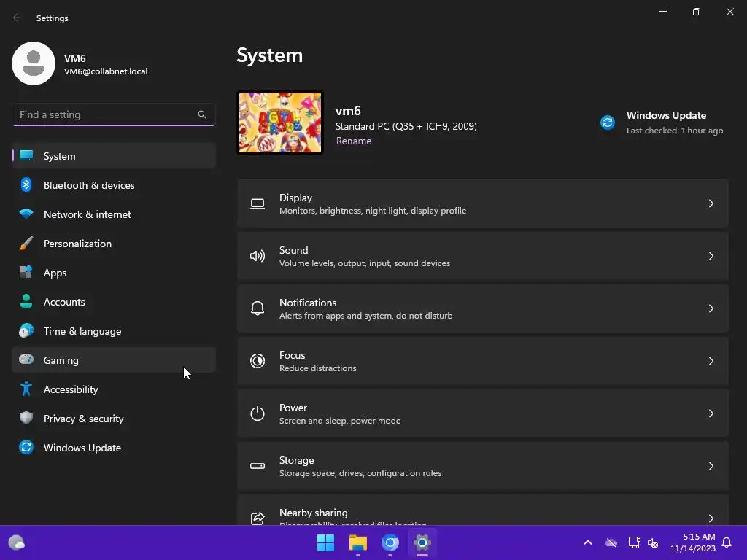
Task: Click the Windows Update icon in sidebar
Action: pyautogui.click(x=26, y=447)
